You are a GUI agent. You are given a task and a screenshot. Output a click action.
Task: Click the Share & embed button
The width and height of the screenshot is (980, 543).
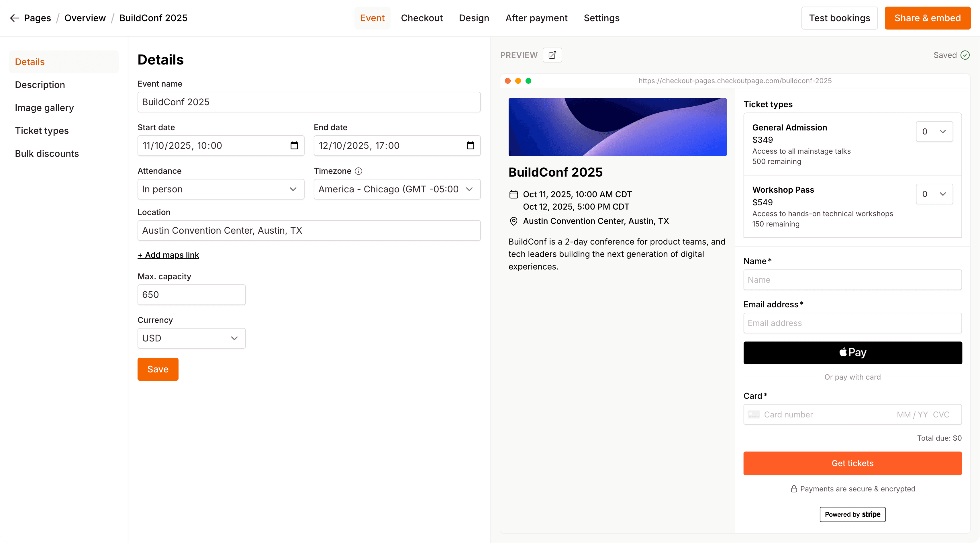click(927, 18)
